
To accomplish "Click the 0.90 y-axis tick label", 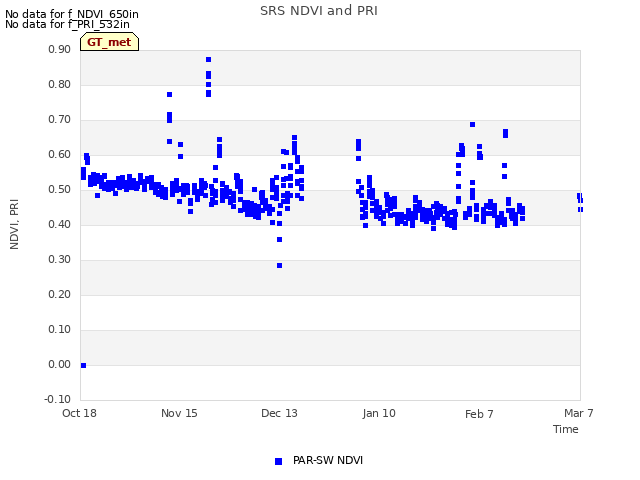I will coord(59,49).
